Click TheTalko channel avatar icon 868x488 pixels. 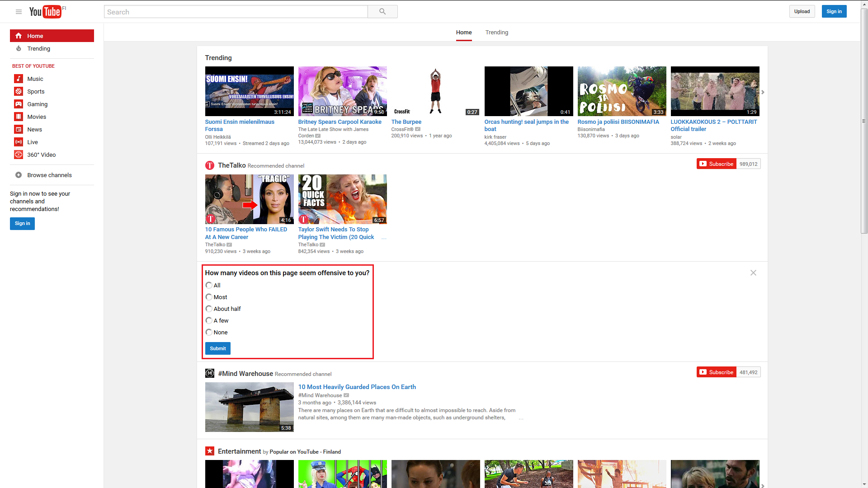(x=210, y=165)
